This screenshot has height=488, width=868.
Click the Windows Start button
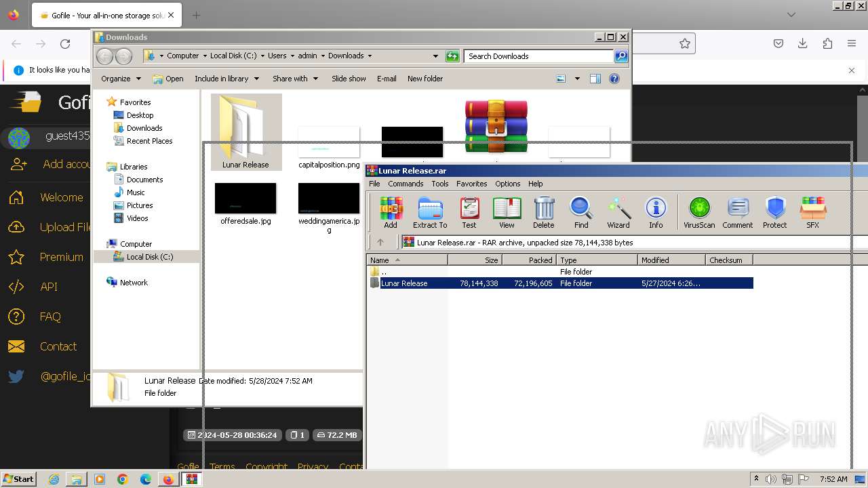click(18, 479)
